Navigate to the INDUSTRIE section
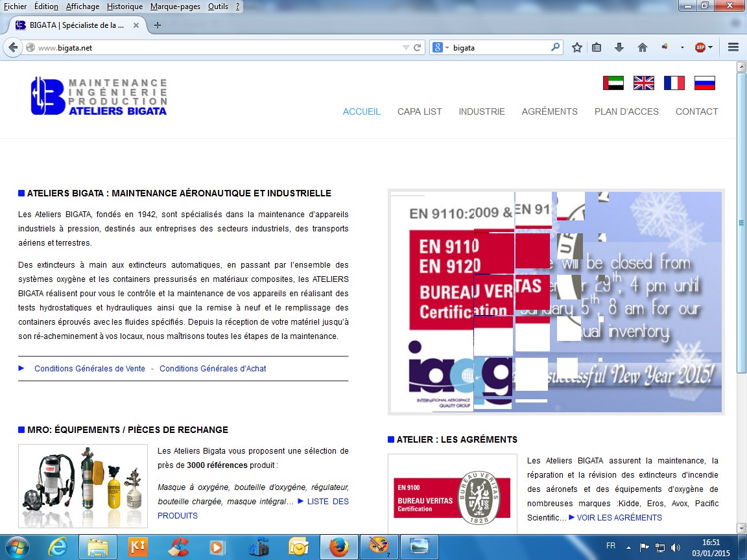The width and height of the screenshot is (747, 560). [x=482, y=111]
